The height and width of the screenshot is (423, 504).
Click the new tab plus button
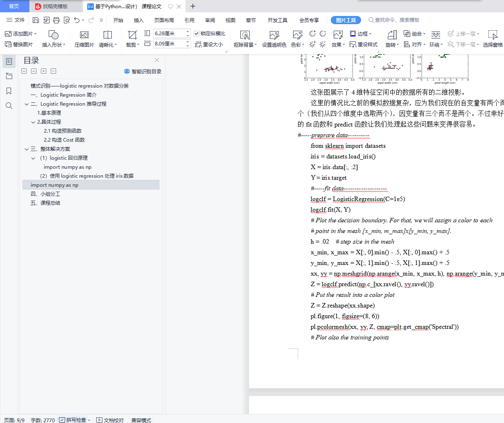click(x=193, y=6)
